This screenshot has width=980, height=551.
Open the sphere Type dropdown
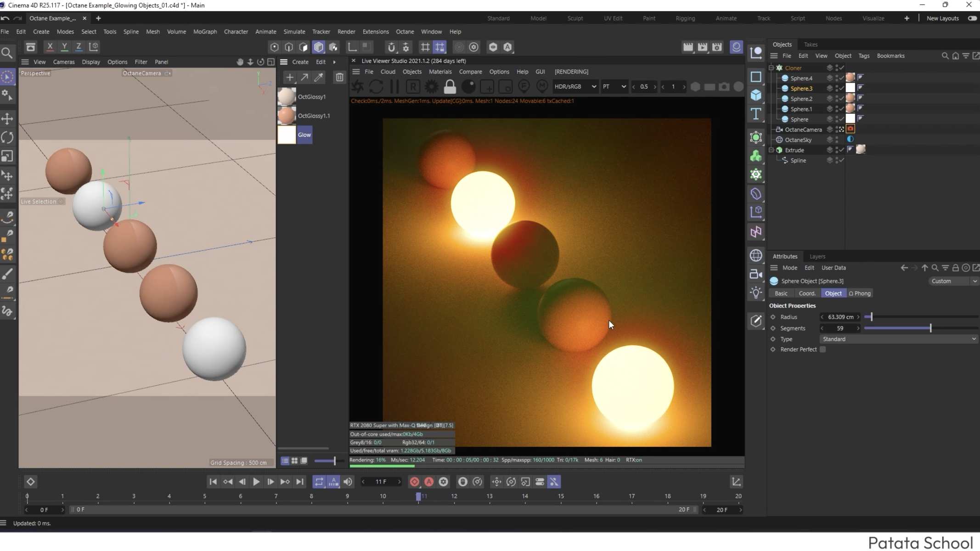pos(898,339)
